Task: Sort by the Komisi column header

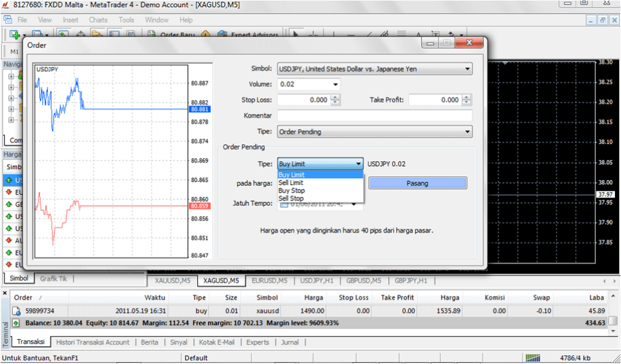Action: coord(485,297)
